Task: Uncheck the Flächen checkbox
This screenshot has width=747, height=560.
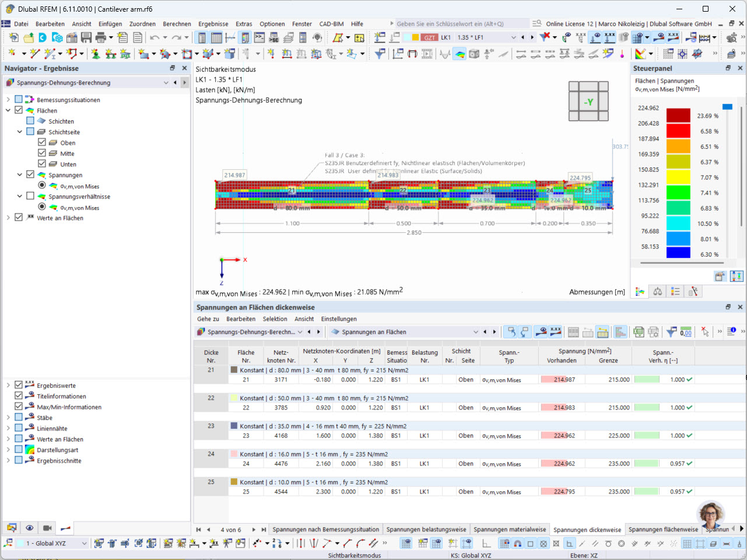Action: tap(19, 110)
